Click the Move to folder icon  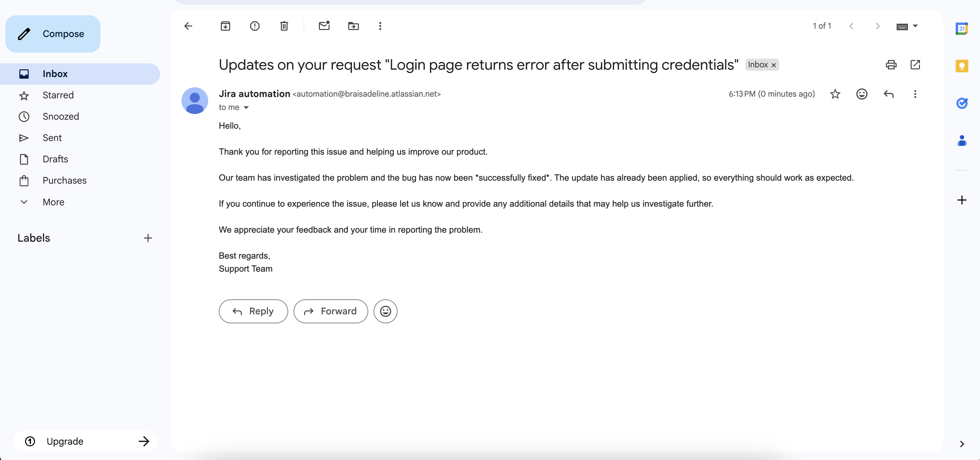353,26
